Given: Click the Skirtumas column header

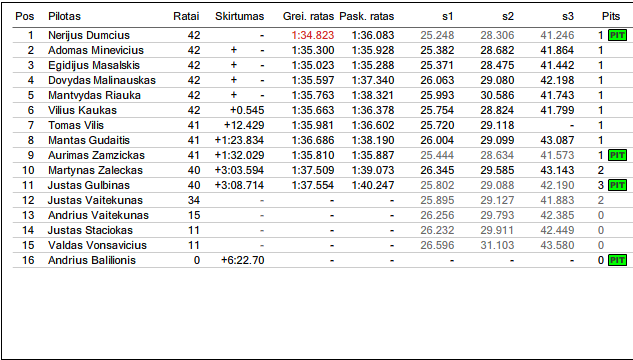Looking at the screenshot, I should coord(239,16).
